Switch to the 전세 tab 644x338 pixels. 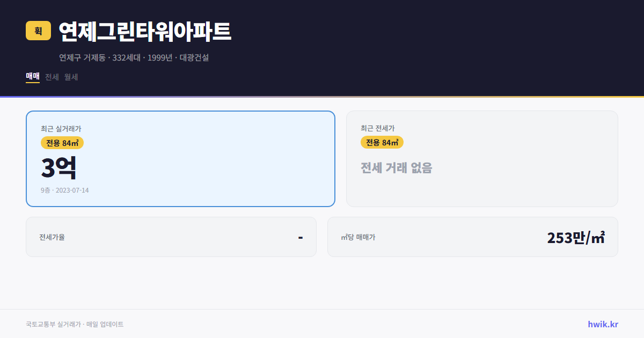(x=52, y=77)
